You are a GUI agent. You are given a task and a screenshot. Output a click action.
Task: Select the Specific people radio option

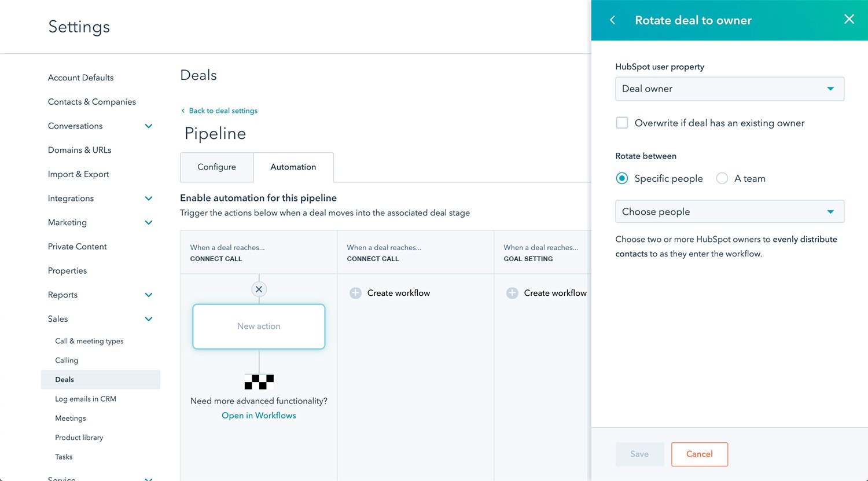622,178
